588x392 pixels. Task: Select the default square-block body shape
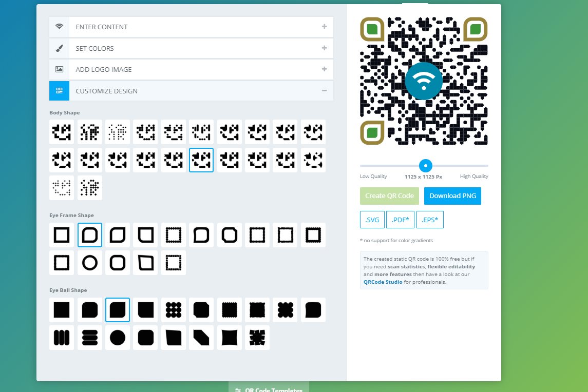point(62,132)
